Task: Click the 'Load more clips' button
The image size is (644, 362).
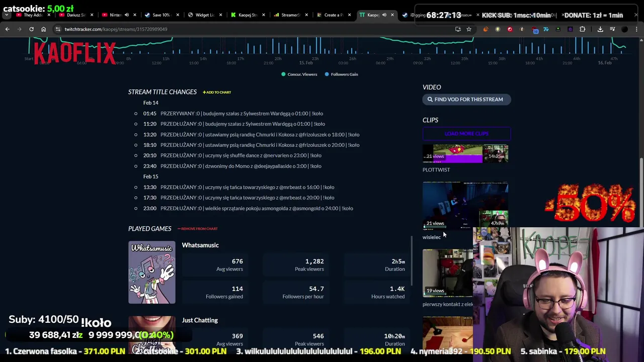Action: pyautogui.click(x=466, y=134)
